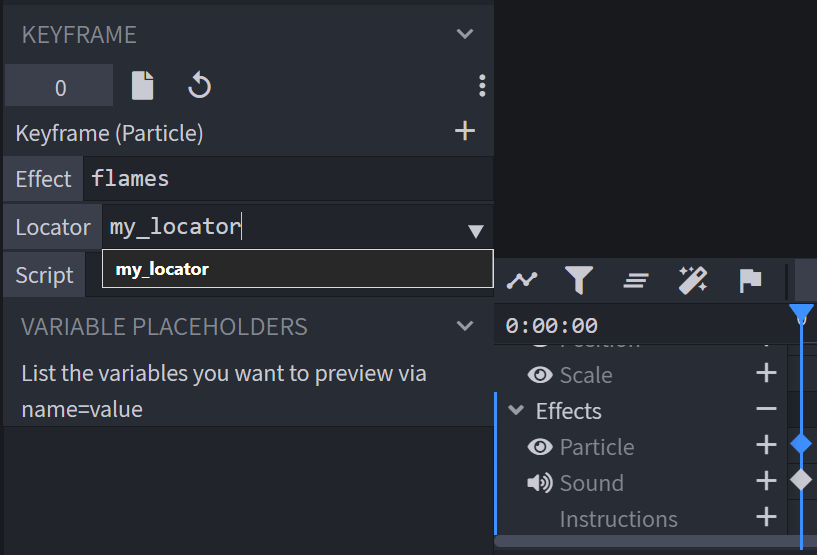The width and height of the screenshot is (817, 555).
Task: Toggle Scale channel visibility eye
Action: tap(540, 375)
